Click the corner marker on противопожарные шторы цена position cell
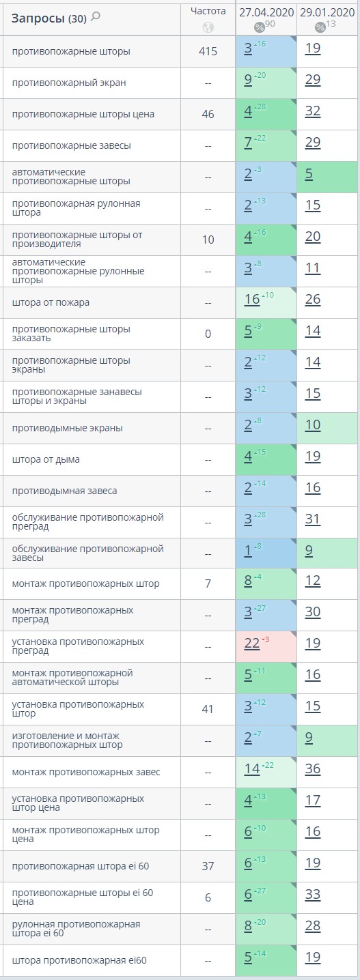The image size is (360, 980). coord(293,102)
